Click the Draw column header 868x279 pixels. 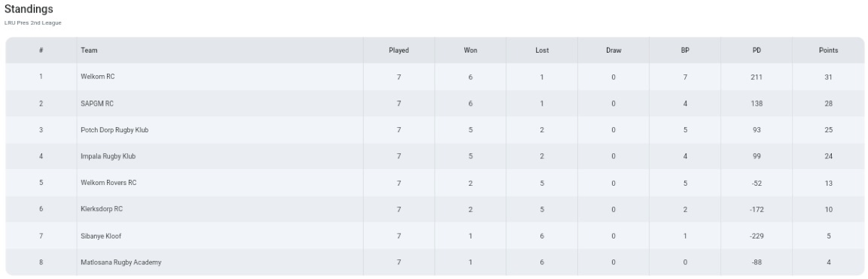613,51
